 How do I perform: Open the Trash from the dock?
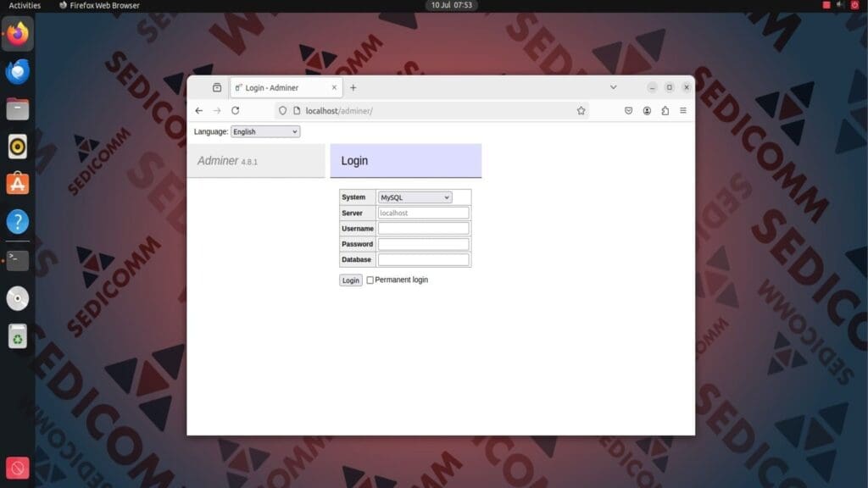point(17,335)
